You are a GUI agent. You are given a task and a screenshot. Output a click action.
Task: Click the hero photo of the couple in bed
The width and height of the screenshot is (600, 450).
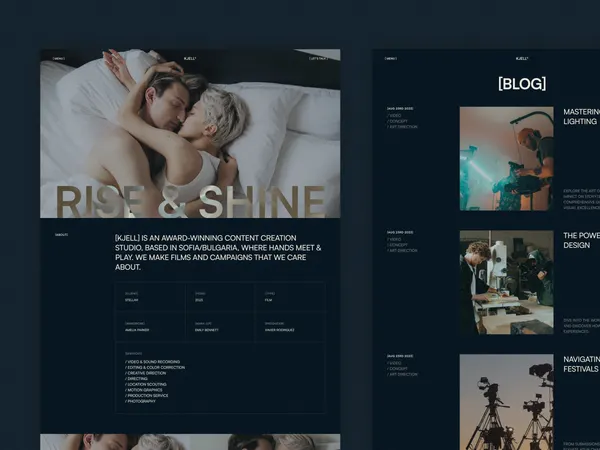pos(190,133)
